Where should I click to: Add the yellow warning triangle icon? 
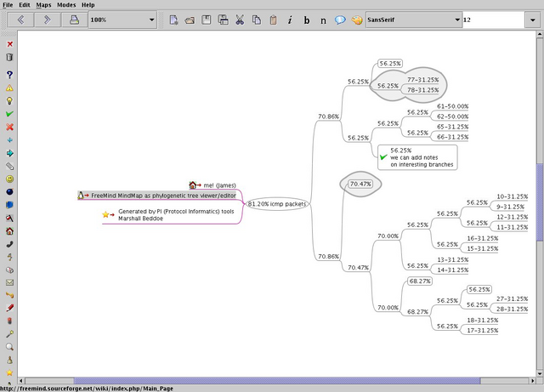[9, 88]
